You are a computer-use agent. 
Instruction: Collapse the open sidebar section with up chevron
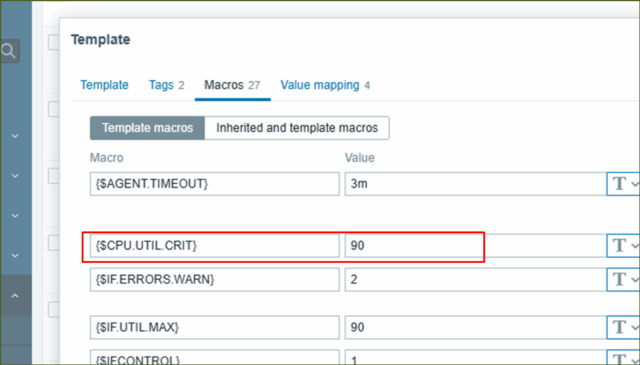[x=15, y=296]
